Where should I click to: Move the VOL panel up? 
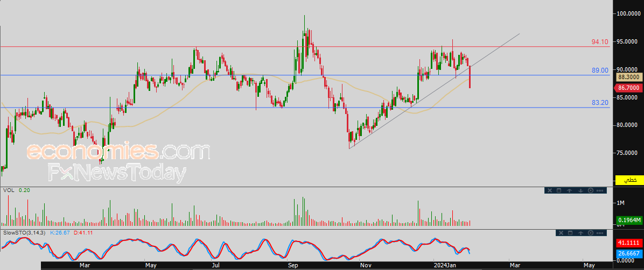(569, 190)
